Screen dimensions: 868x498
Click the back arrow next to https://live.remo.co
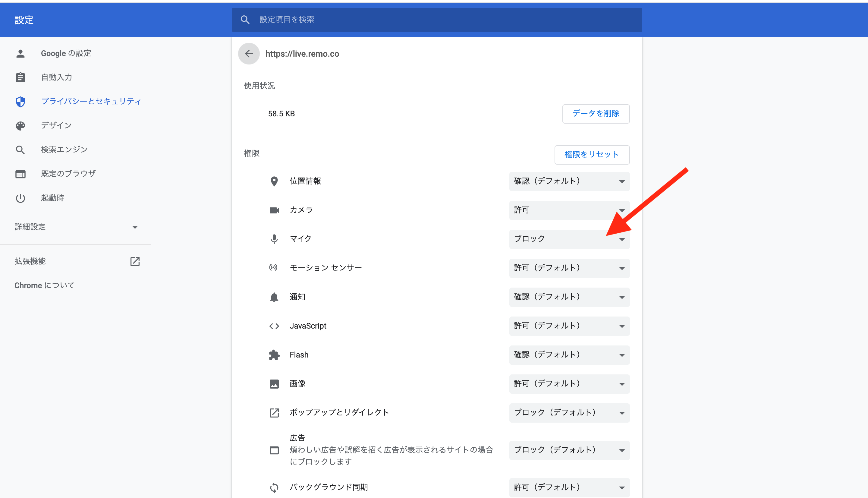(x=249, y=54)
